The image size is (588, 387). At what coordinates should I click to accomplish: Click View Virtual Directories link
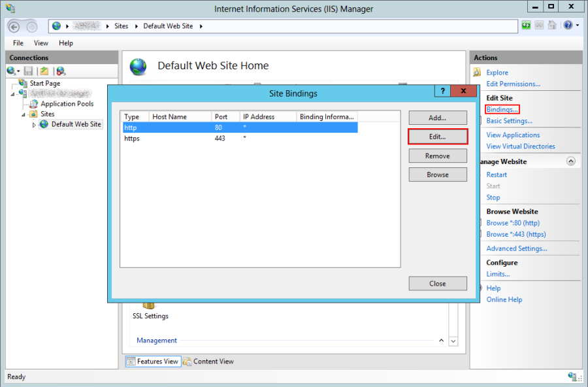coord(521,146)
